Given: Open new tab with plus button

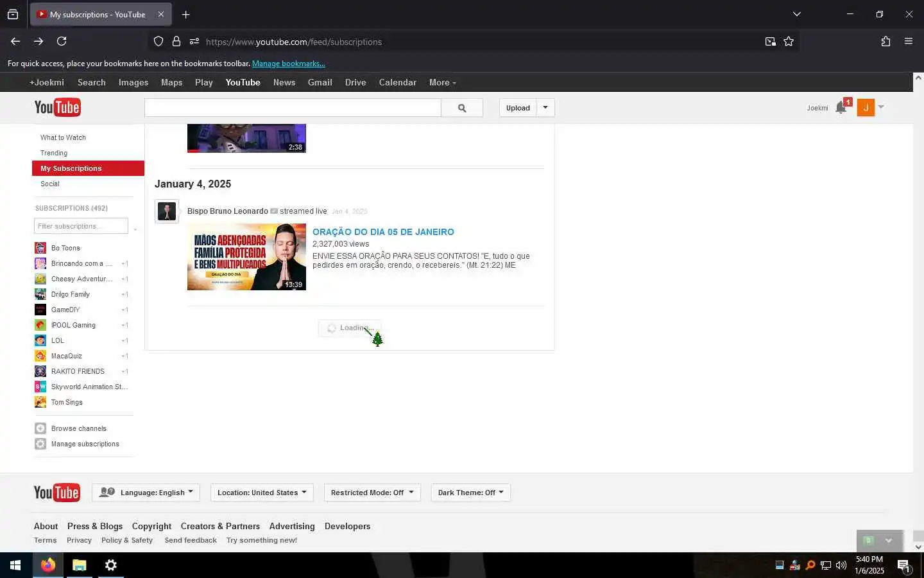Looking at the screenshot, I should [186, 14].
